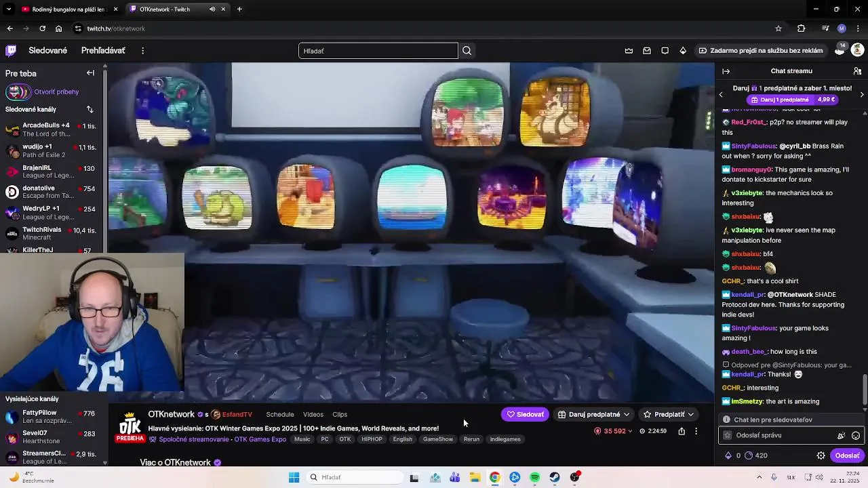Show next chat banner with right arrow
Viewport: 868px width, 488px height.
click(x=862, y=94)
